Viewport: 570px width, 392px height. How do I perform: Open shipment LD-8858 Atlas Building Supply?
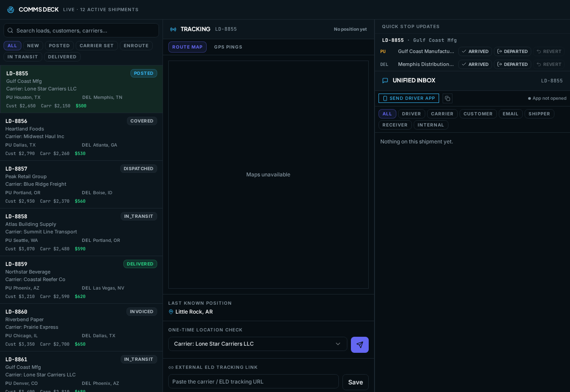[x=81, y=232]
